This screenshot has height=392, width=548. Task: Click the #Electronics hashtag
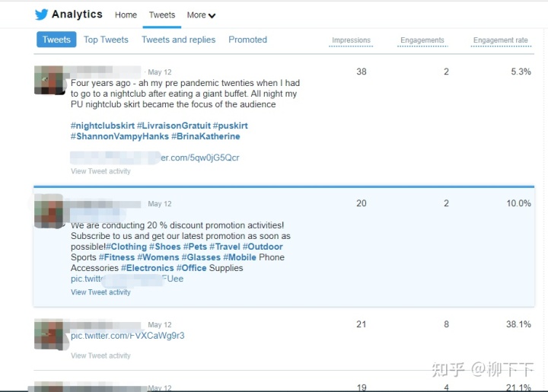point(147,268)
